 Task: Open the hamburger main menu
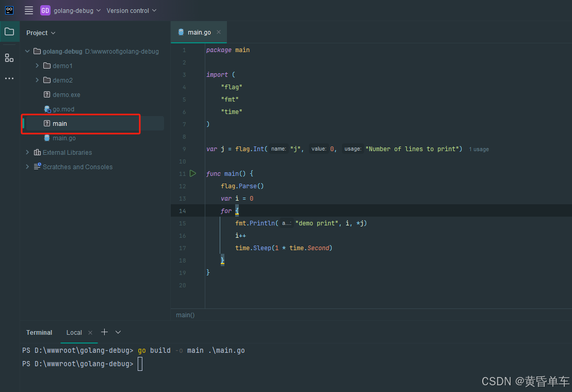pos(29,10)
